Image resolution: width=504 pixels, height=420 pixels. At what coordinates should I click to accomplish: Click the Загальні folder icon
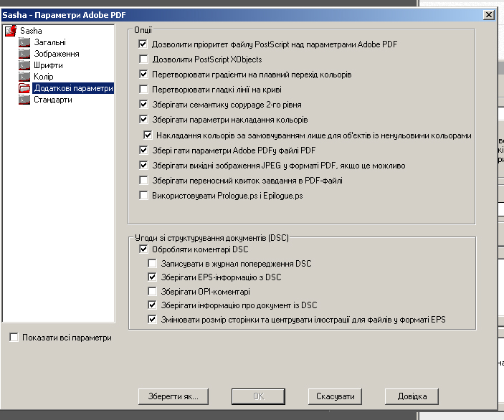25,42
